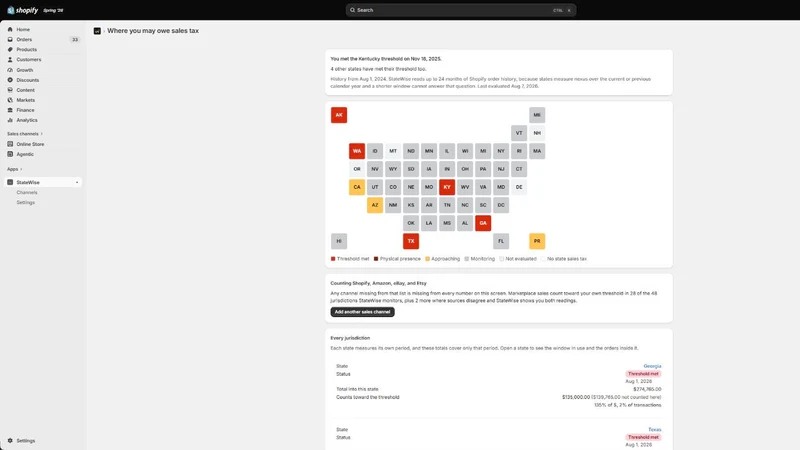Click the $274,765.00 total value
The image size is (800, 450).
click(647, 389)
